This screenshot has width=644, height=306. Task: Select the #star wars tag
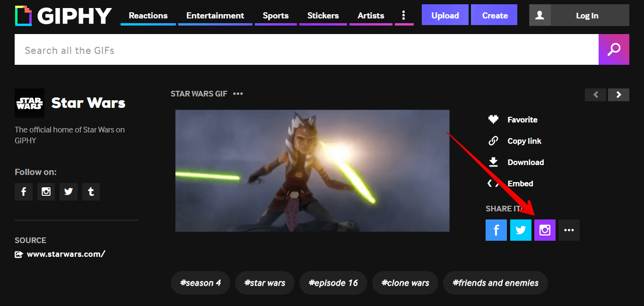[265, 283]
